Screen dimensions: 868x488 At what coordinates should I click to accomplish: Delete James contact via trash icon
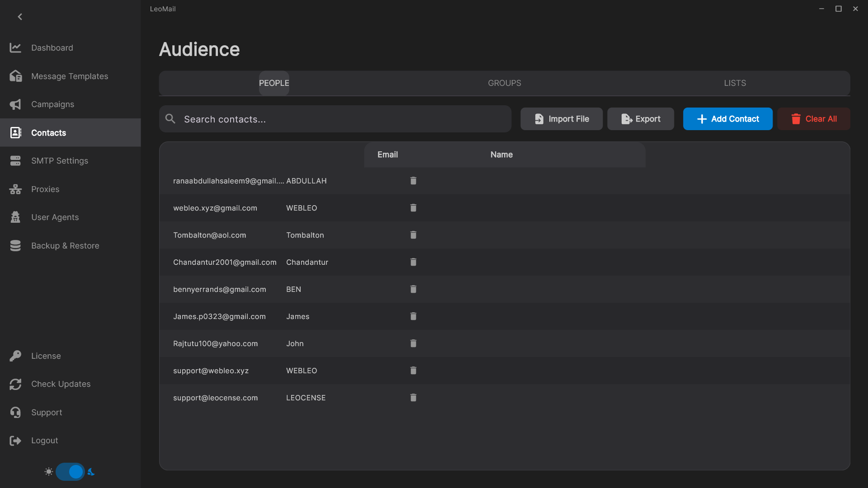[413, 316]
